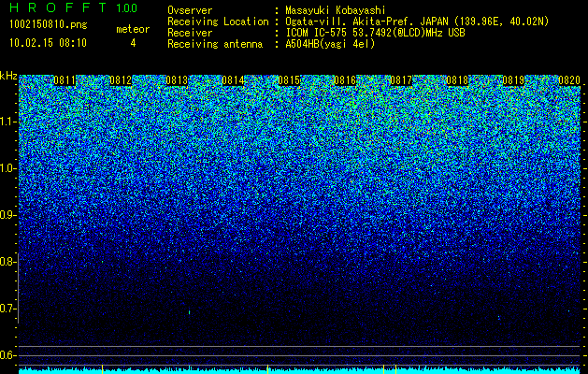
Task: Click the 1.0 frequency axis label
Action: pos(8,168)
